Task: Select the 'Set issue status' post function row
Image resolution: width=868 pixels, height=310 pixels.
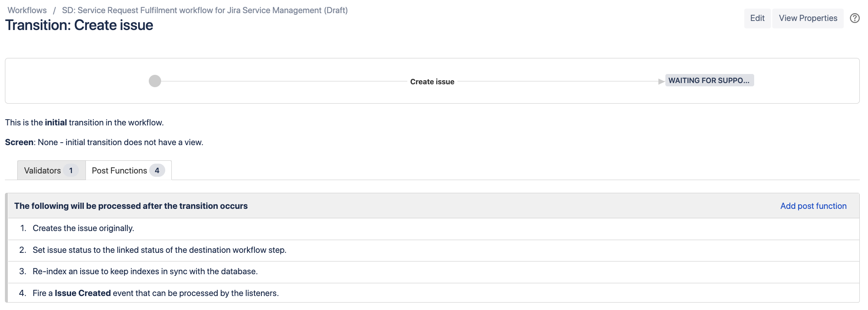Action: pos(159,250)
